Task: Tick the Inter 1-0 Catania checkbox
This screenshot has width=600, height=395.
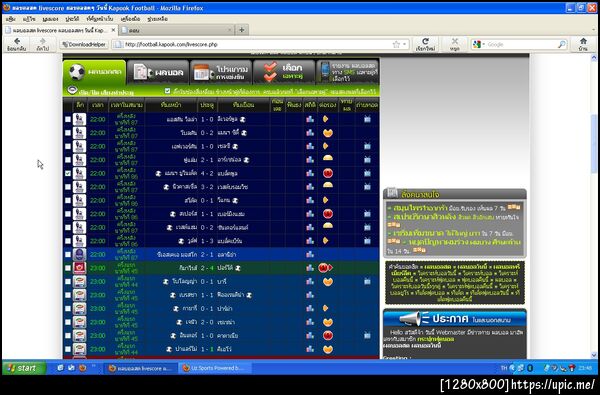Action: pyautogui.click(x=68, y=335)
